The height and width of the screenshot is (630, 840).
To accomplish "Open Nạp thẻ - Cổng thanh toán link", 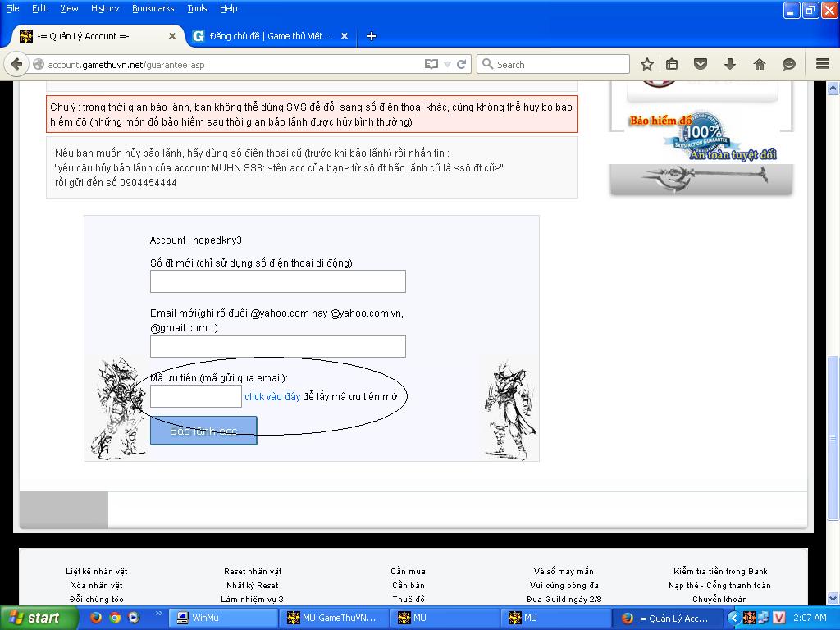I will (719, 586).
